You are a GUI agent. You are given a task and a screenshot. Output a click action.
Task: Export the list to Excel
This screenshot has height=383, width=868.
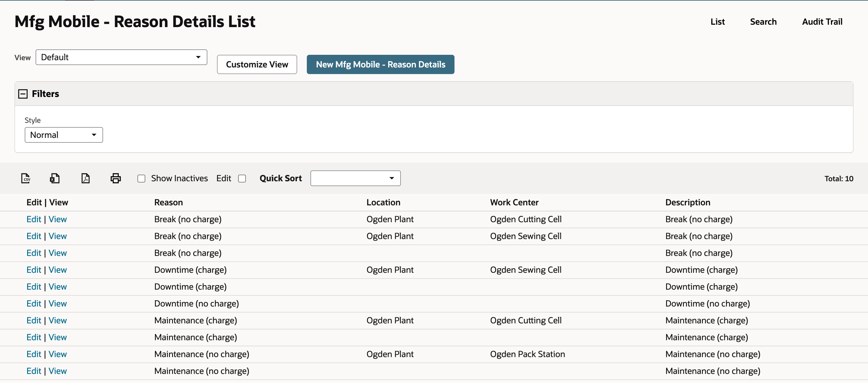[55, 178]
